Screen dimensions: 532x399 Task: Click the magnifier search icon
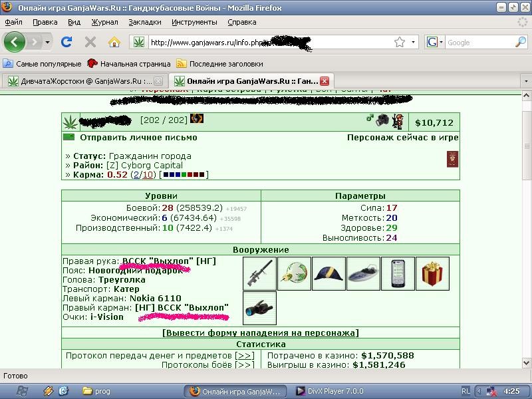tap(521, 42)
